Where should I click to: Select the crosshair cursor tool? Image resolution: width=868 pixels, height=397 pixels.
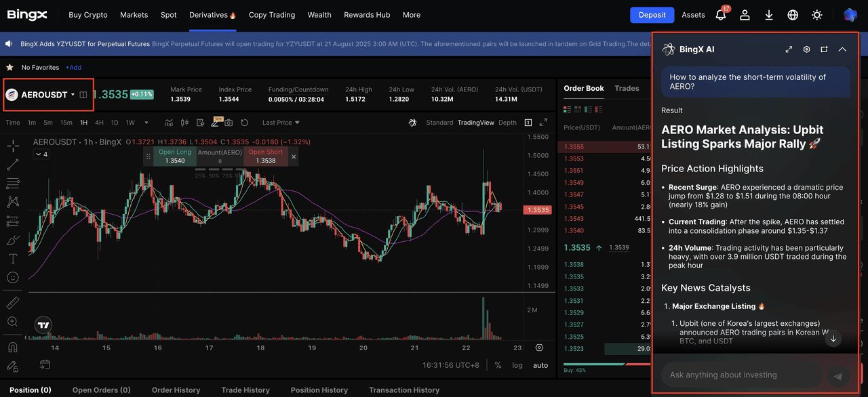pos(12,145)
